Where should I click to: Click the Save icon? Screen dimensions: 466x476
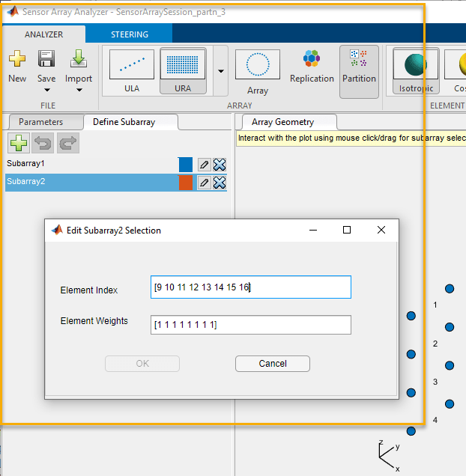(46, 58)
